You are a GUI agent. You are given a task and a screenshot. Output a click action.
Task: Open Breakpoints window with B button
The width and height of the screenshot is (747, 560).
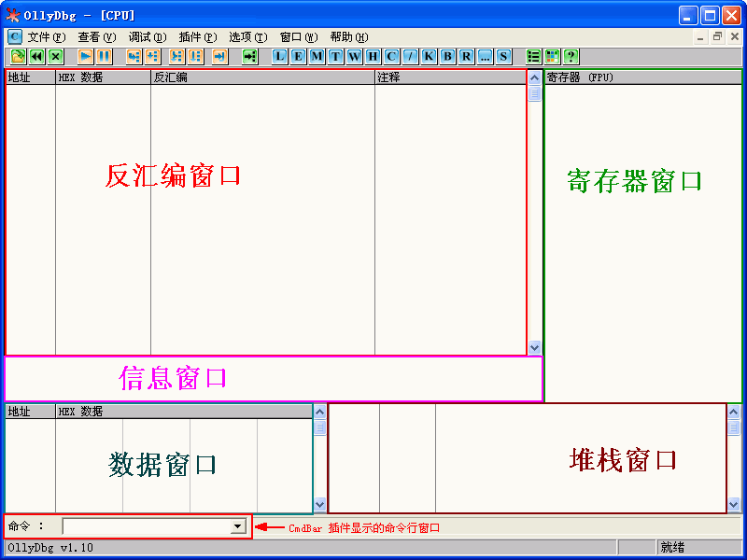[447, 57]
